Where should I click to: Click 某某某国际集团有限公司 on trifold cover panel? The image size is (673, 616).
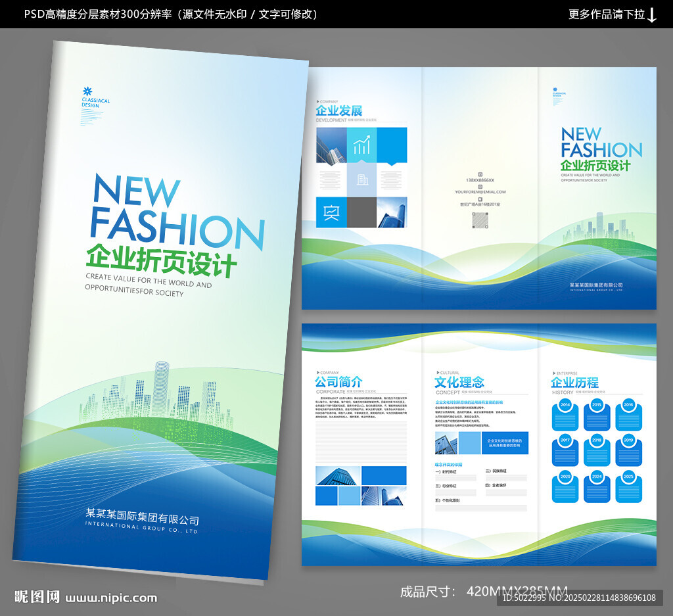[x=596, y=285]
